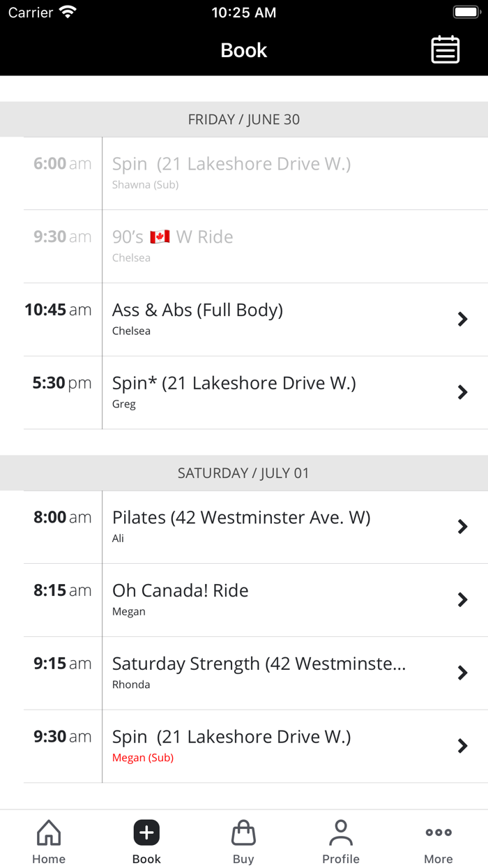Tap the battery indicator in status bar

point(466,13)
